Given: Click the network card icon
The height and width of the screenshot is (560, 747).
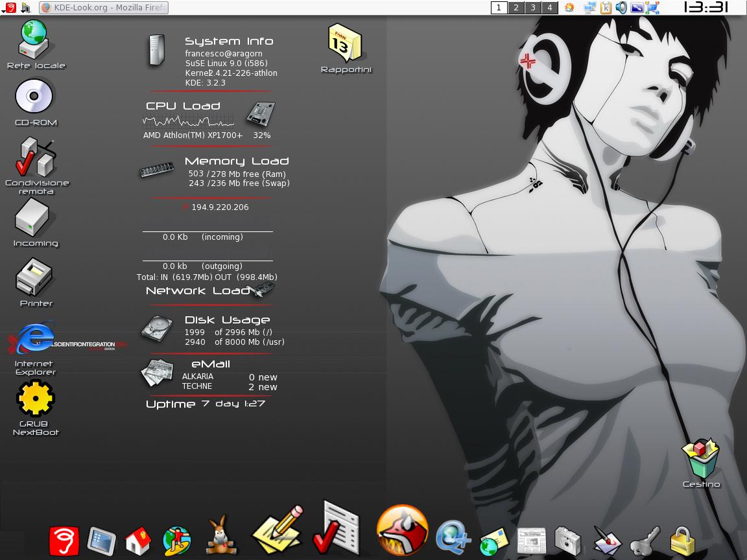Looking at the screenshot, I should (263, 289).
